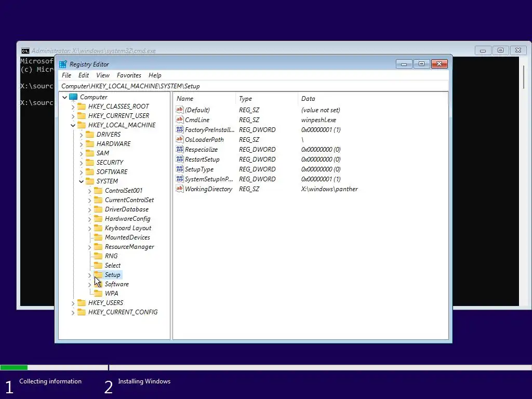Collapse the HKEY_LOCAL_MACHINE node
The width and height of the screenshot is (532, 399).
click(73, 126)
